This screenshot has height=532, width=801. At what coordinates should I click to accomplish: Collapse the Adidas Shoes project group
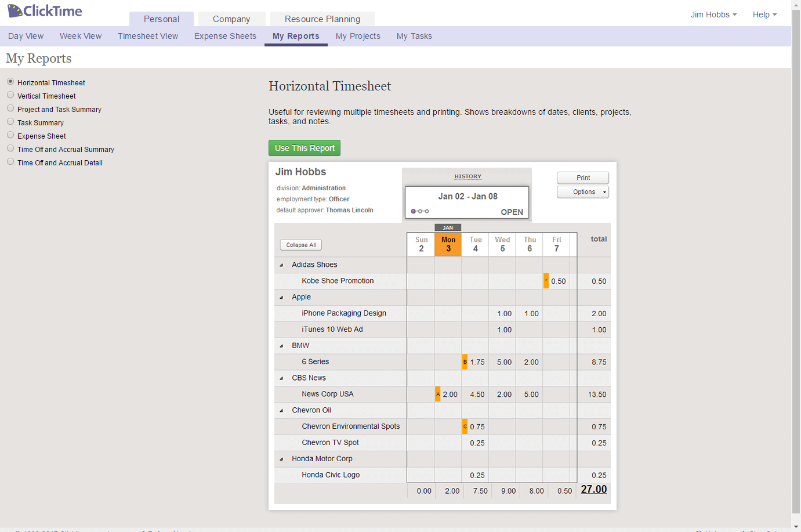coord(281,265)
